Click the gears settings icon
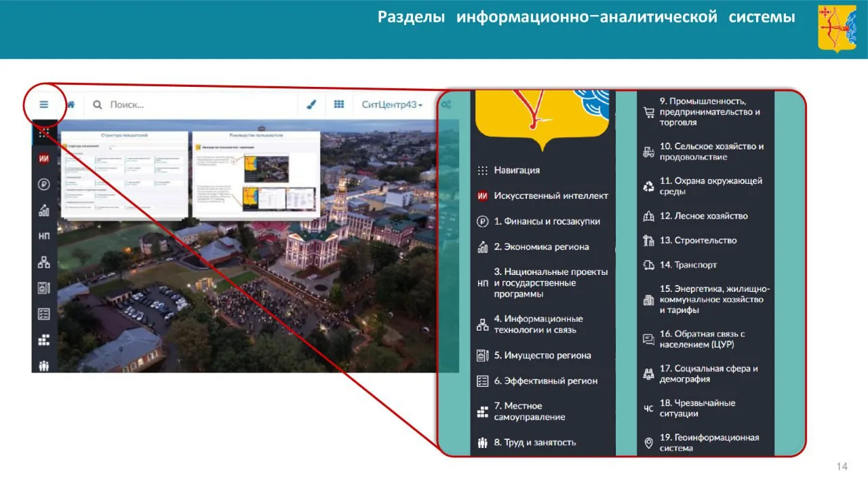This screenshot has height=488, width=868. point(446,105)
